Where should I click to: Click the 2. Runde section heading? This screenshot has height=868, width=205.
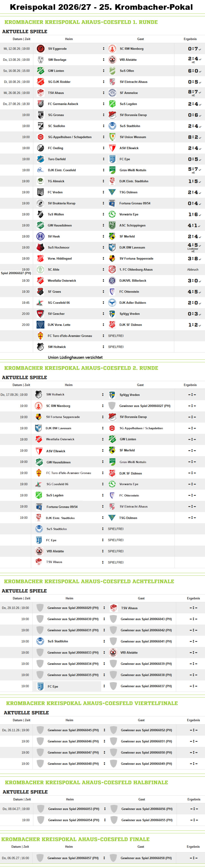pyautogui.click(x=81, y=368)
